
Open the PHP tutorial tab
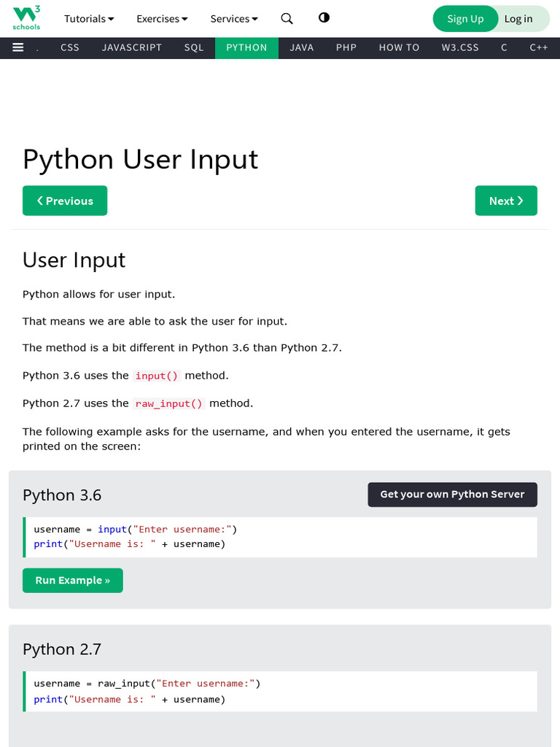coord(346,47)
